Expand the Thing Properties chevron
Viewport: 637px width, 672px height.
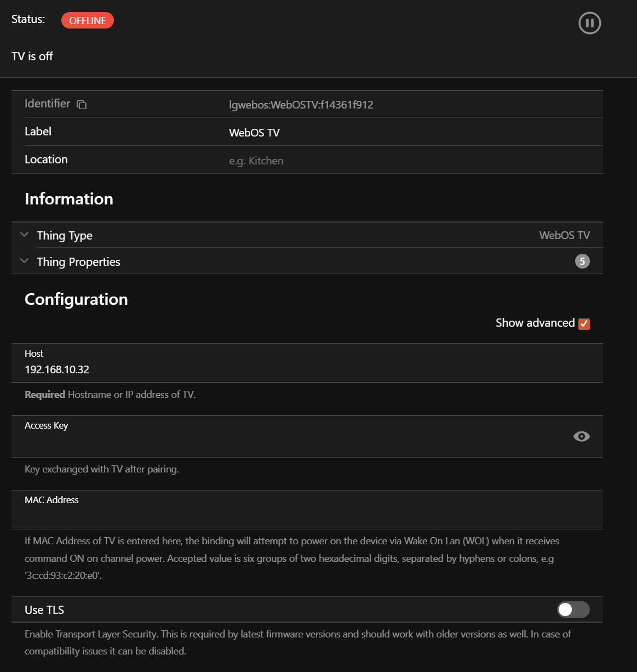click(x=24, y=261)
